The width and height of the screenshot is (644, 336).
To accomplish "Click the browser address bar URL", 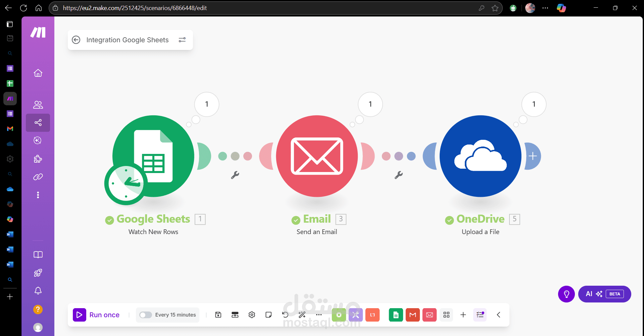I will coord(135,8).
